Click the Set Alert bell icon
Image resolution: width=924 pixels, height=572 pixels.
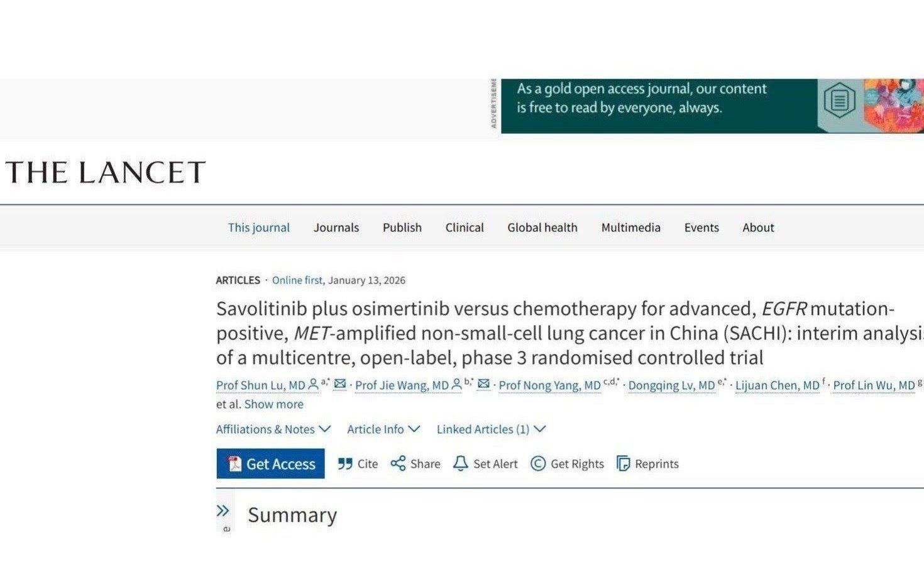pyautogui.click(x=461, y=464)
